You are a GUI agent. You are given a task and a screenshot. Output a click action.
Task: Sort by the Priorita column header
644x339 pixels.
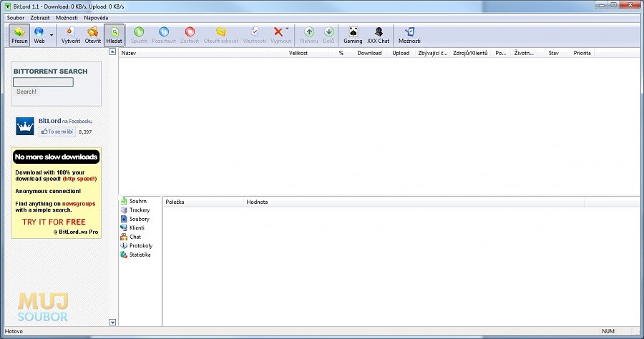(582, 53)
